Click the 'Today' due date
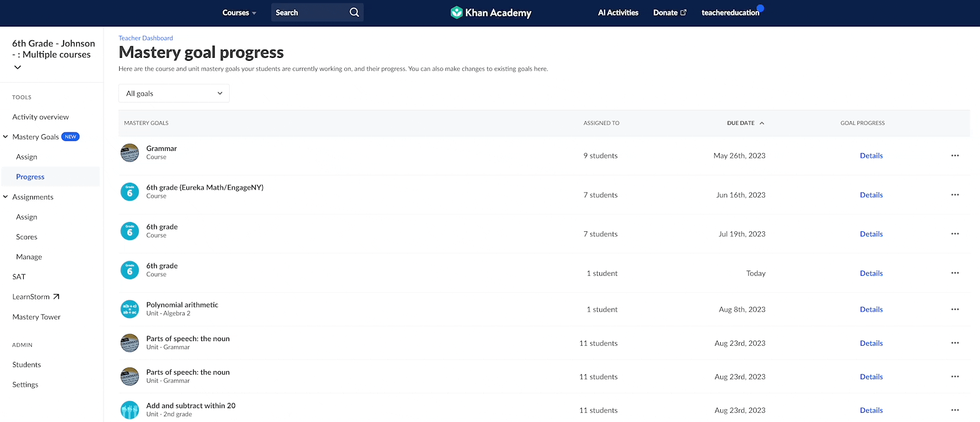This screenshot has width=980, height=422. 756,273
